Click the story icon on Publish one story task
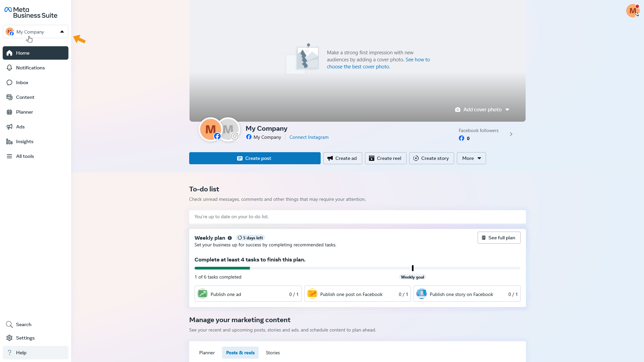 pyautogui.click(x=422, y=294)
